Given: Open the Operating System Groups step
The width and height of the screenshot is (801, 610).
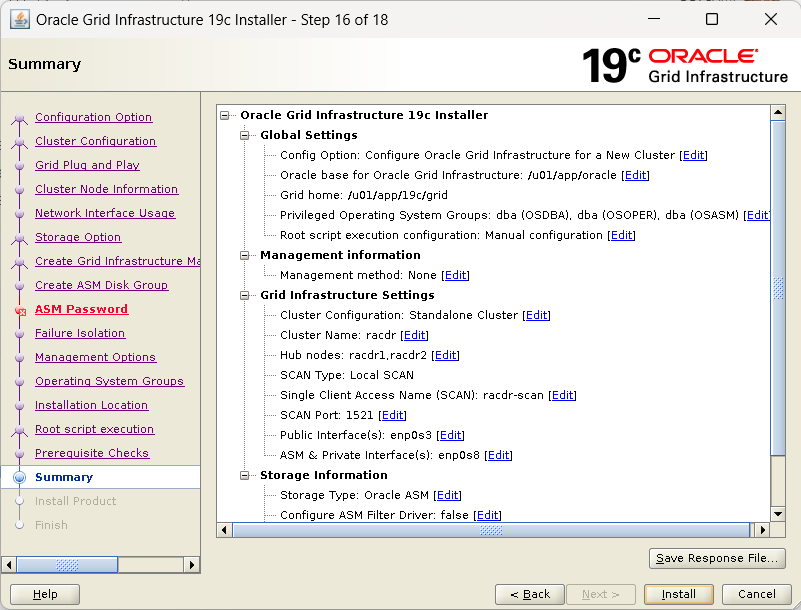Looking at the screenshot, I should point(109,381).
